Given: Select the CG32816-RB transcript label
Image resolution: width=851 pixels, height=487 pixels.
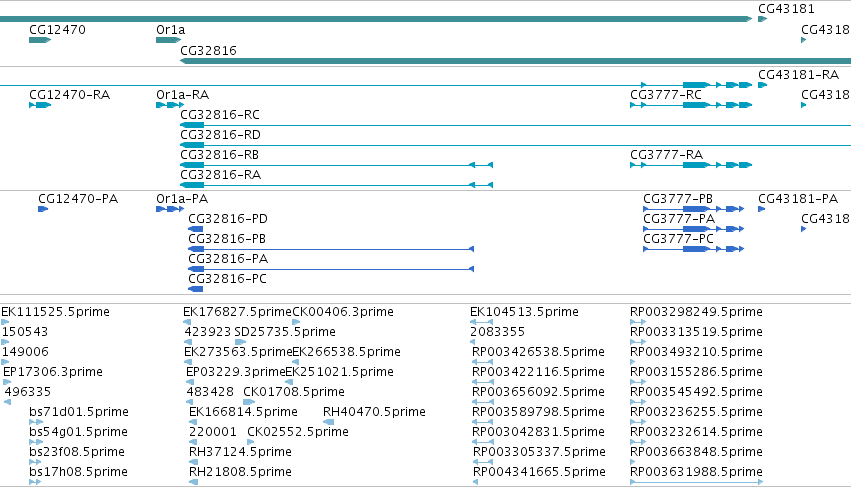Looking at the screenshot, I should coord(219,155).
